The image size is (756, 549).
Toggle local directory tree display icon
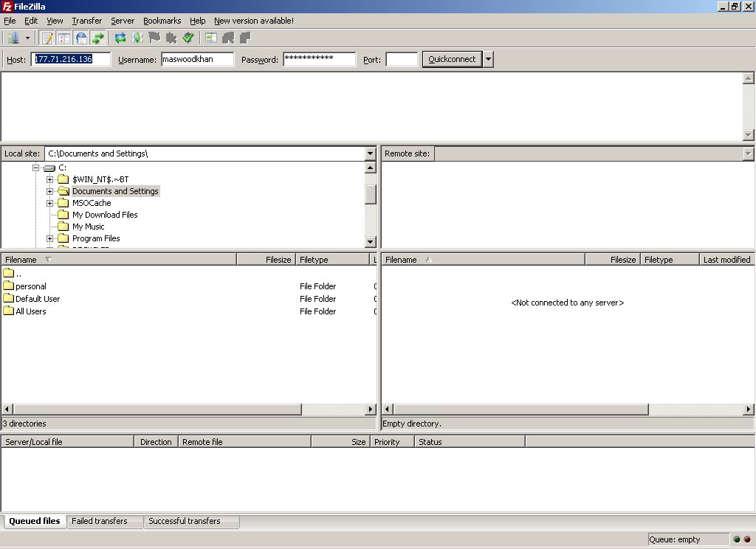point(64,38)
